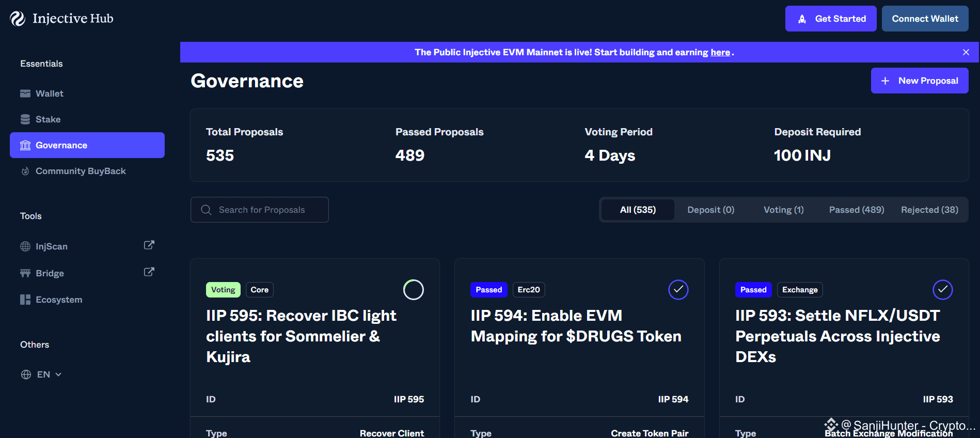Switch to the Voting (1) tab
Viewport: 980px width, 438px height.
click(783, 210)
